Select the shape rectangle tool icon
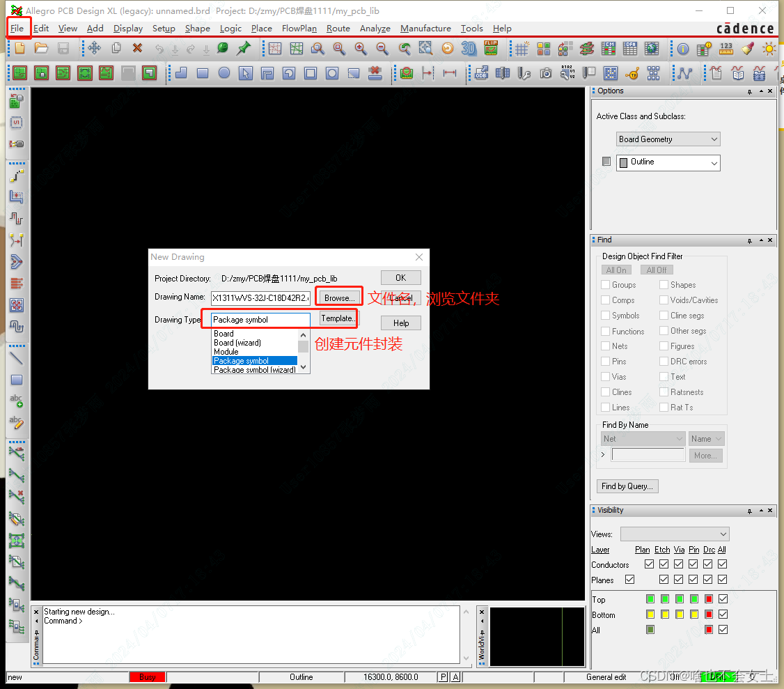The height and width of the screenshot is (689, 784). pos(203,73)
